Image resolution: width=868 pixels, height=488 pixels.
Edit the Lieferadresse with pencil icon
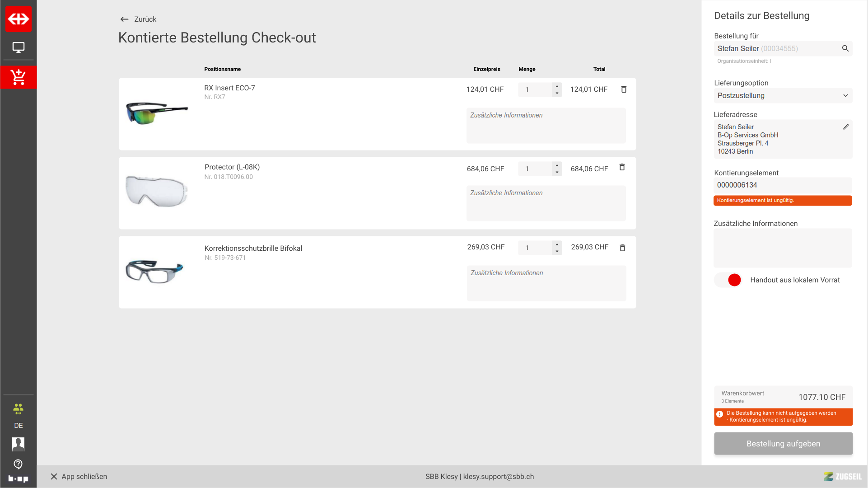(845, 127)
